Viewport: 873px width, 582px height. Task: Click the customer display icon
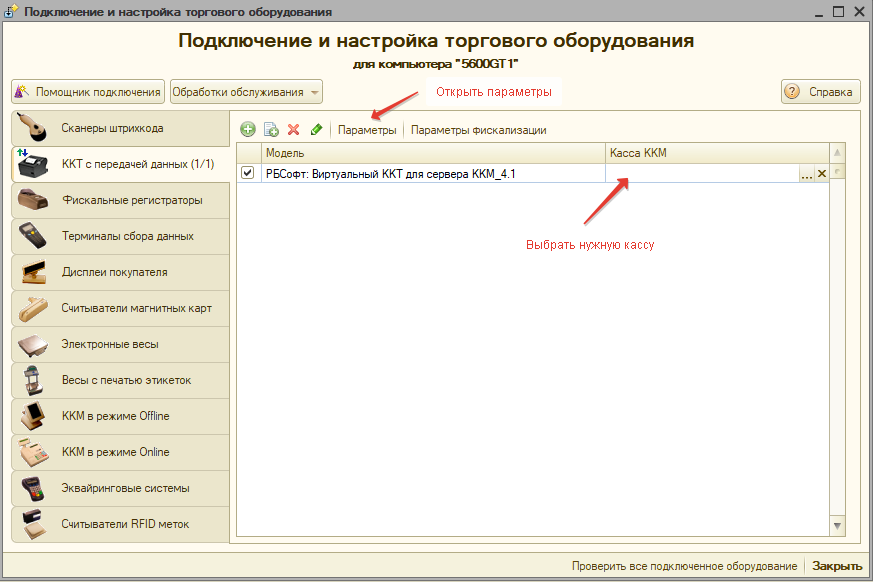pos(33,272)
